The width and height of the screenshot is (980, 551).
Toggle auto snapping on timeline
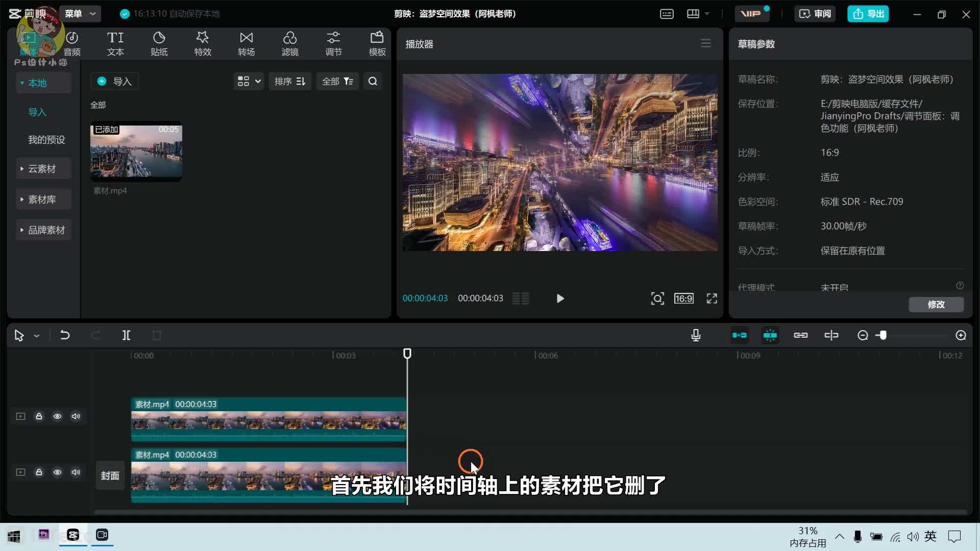pos(770,335)
